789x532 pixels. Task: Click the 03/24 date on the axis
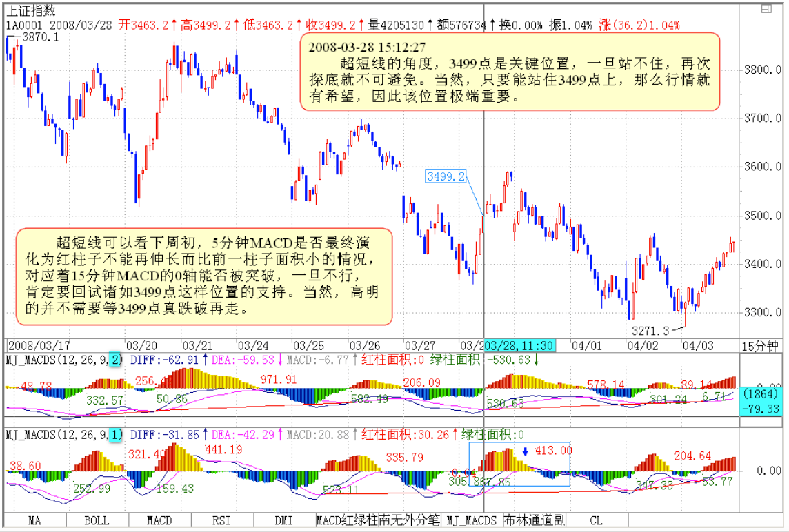tap(253, 346)
